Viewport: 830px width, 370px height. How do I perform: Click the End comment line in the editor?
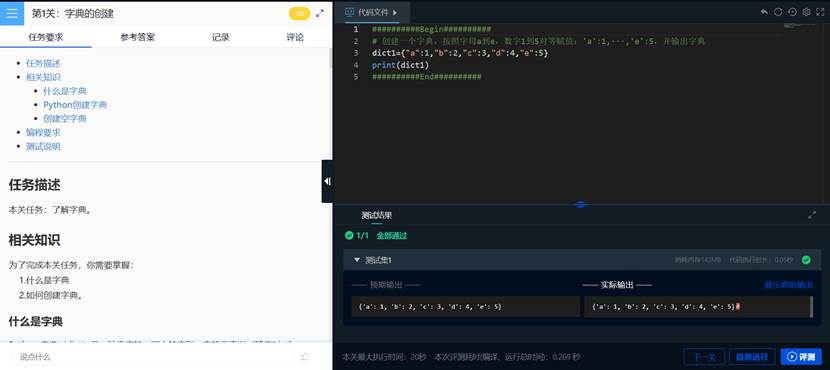click(427, 77)
